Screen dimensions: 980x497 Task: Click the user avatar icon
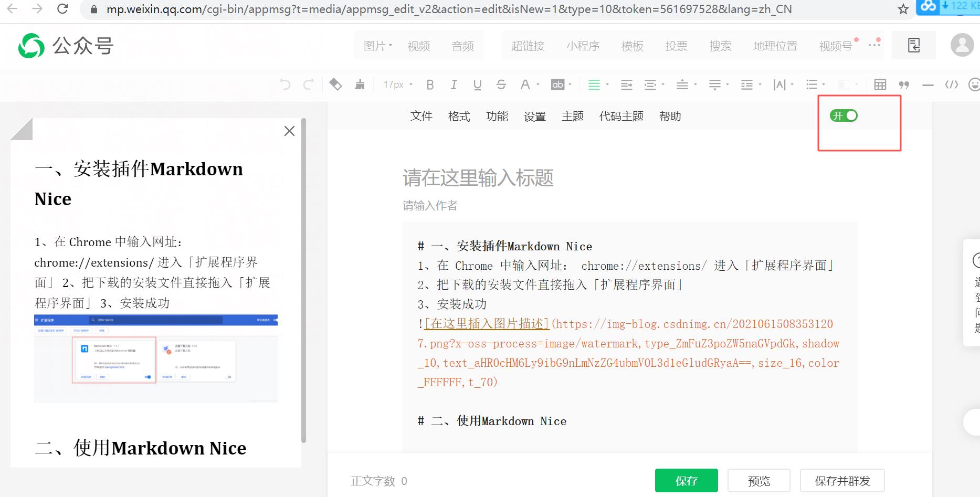point(962,45)
